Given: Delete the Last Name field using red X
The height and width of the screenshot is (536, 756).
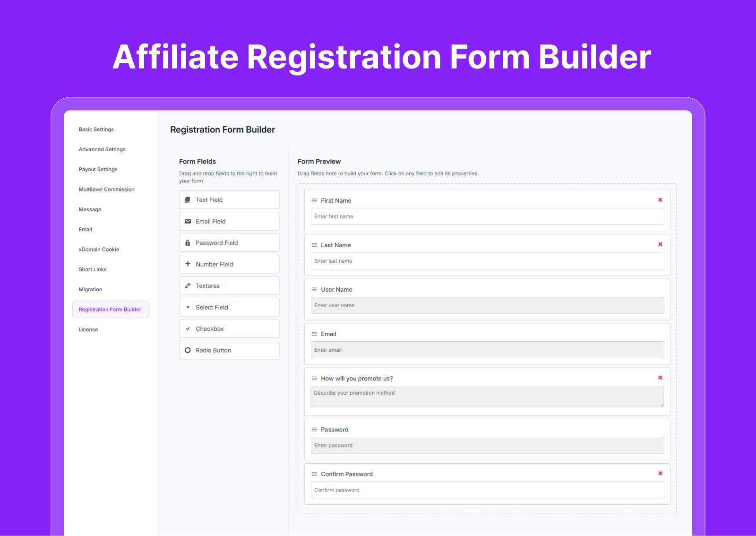Looking at the screenshot, I should (660, 244).
